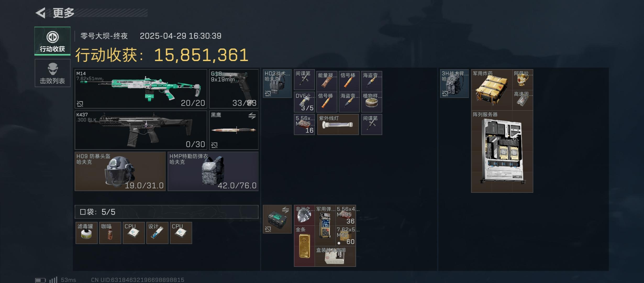Select the 紫外线灯 item

tap(338, 124)
